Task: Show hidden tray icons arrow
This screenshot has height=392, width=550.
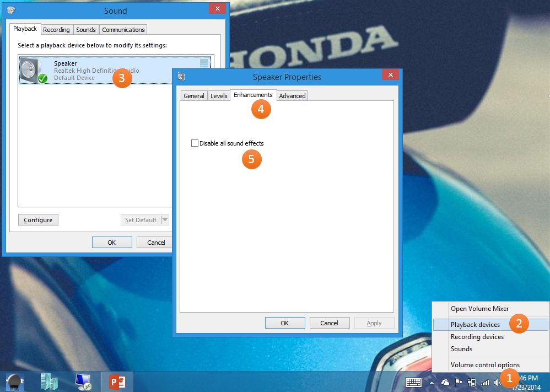Action: [x=432, y=383]
